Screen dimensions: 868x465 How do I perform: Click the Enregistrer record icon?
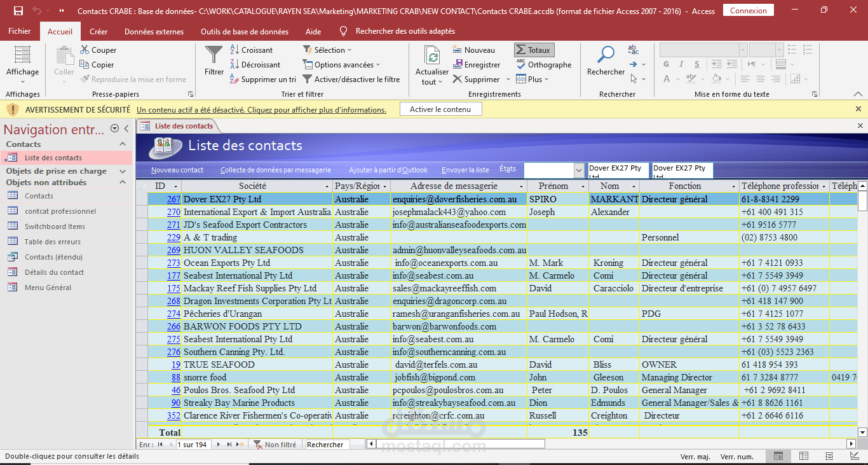458,64
